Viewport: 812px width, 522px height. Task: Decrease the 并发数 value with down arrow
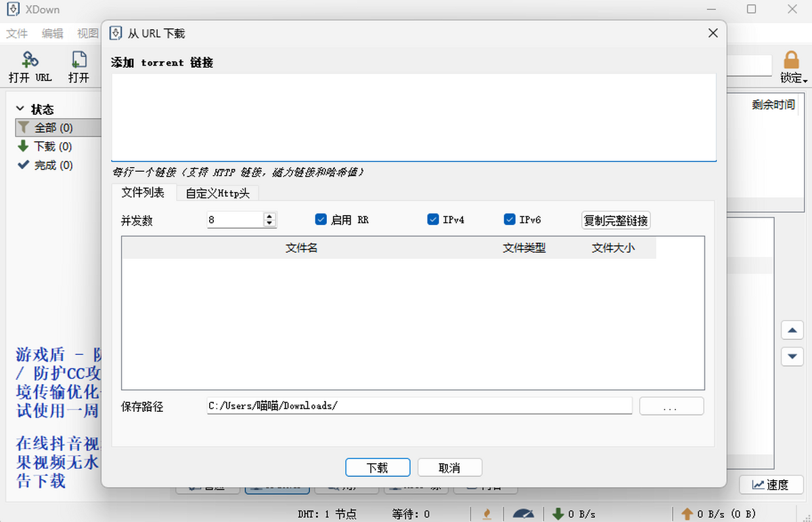(x=269, y=223)
